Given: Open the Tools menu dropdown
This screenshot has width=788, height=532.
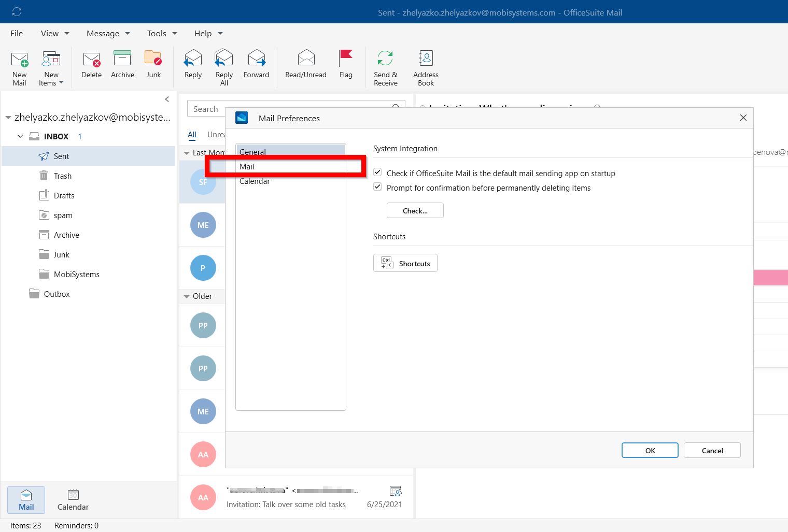Looking at the screenshot, I should (162, 33).
